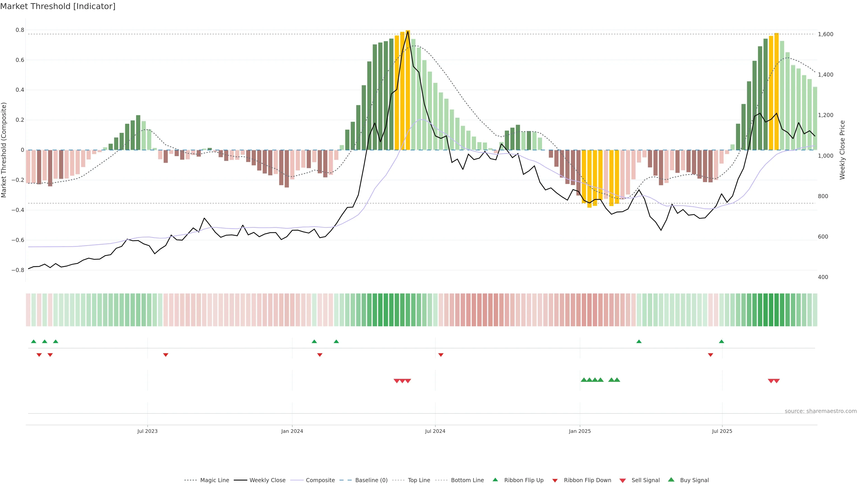Click the source: sharemaestro.com text
The width and height of the screenshot is (868, 488).
821,411
